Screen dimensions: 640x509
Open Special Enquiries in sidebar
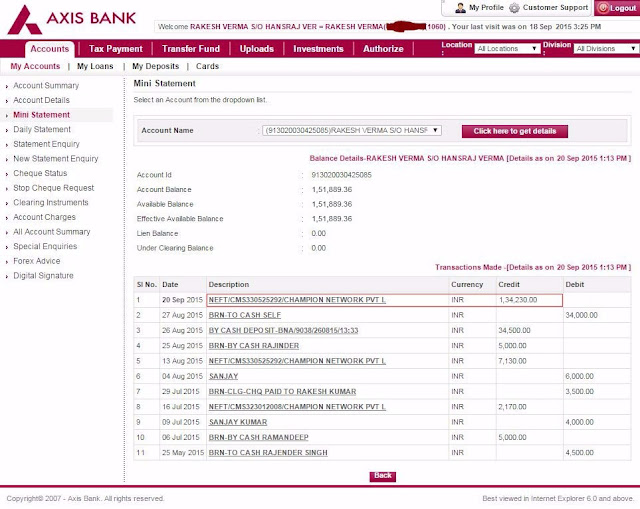[45, 247]
